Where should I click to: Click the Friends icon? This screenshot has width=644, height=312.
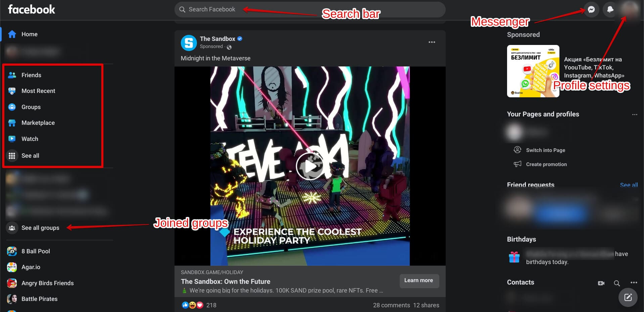(12, 75)
